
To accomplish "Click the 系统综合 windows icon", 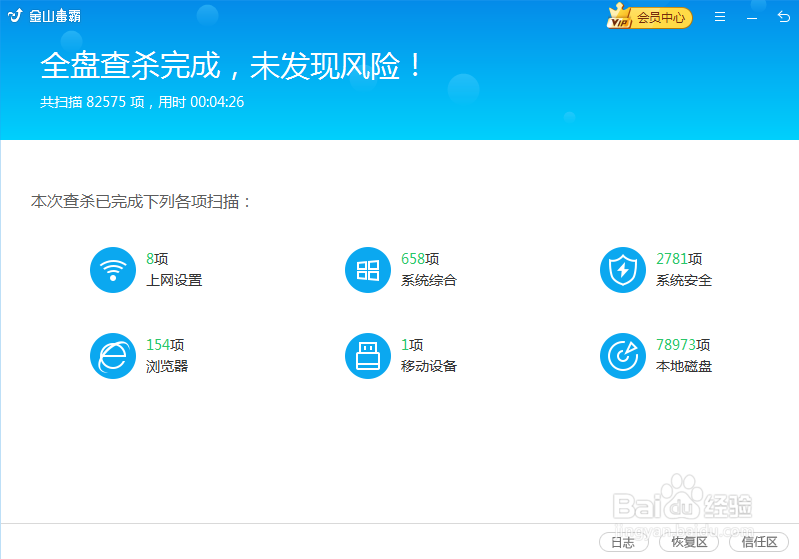I will pyautogui.click(x=368, y=270).
